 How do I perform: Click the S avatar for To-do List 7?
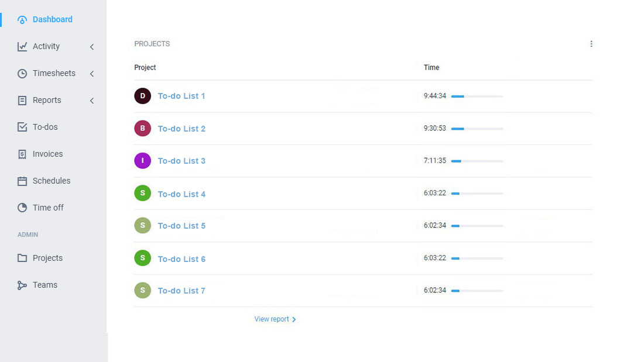click(x=142, y=291)
